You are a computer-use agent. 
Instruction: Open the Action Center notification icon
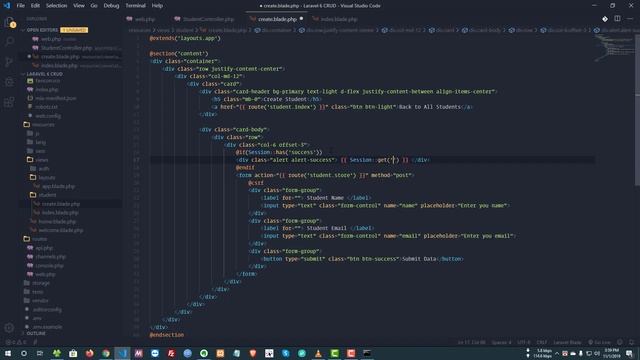pyautogui.click(x=629, y=353)
